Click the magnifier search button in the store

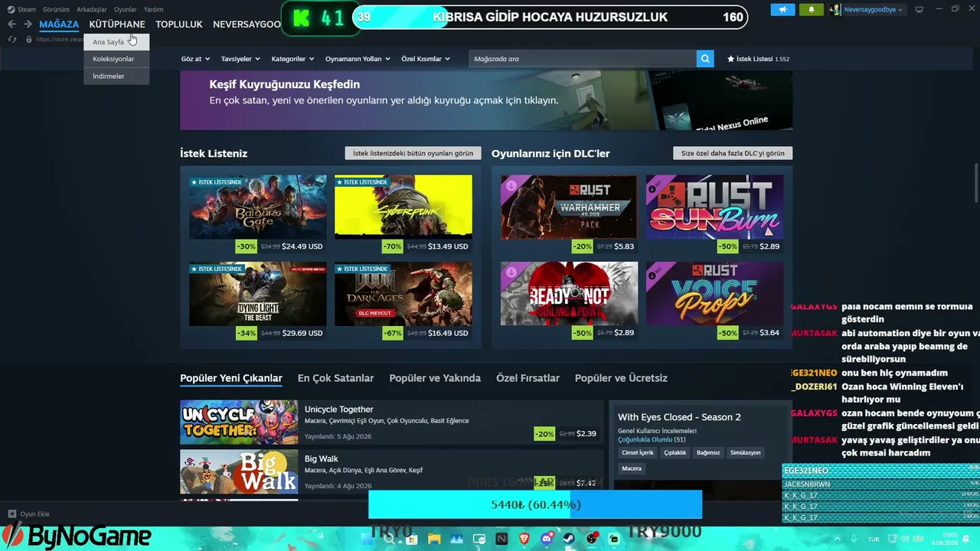(x=705, y=59)
